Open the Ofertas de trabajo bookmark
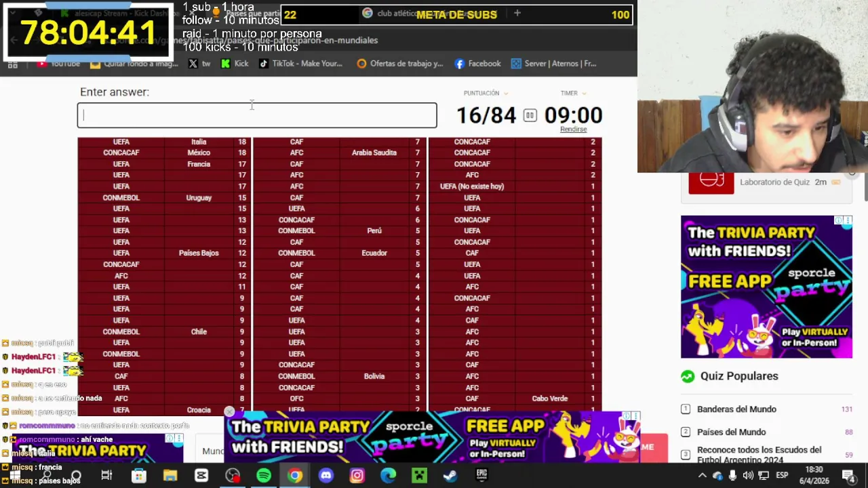The width and height of the screenshot is (868, 488). [x=399, y=64]
